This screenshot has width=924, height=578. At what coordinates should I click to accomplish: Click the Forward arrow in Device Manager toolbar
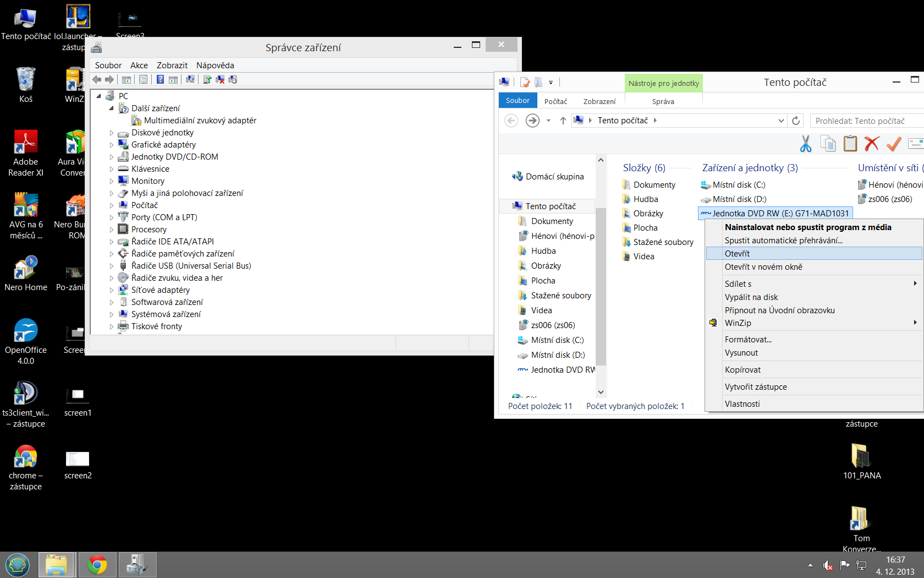click(x=109, y=80)
